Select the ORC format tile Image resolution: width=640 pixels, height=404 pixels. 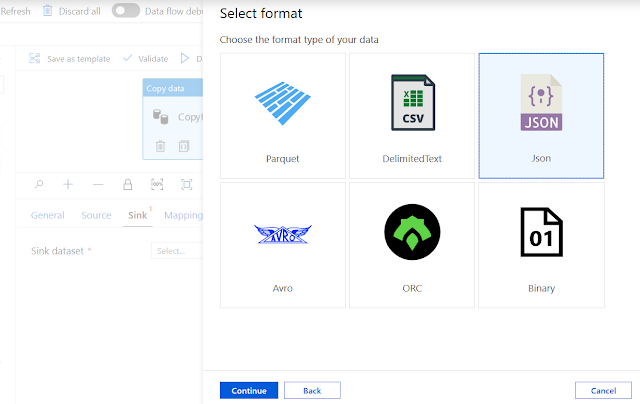tap(412, 245)
